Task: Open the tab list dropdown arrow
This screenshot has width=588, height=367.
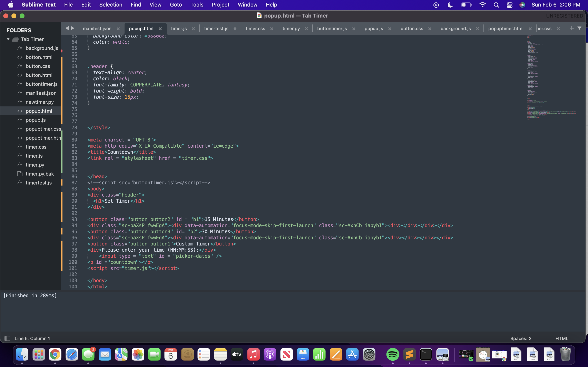Action: (579, 28)
